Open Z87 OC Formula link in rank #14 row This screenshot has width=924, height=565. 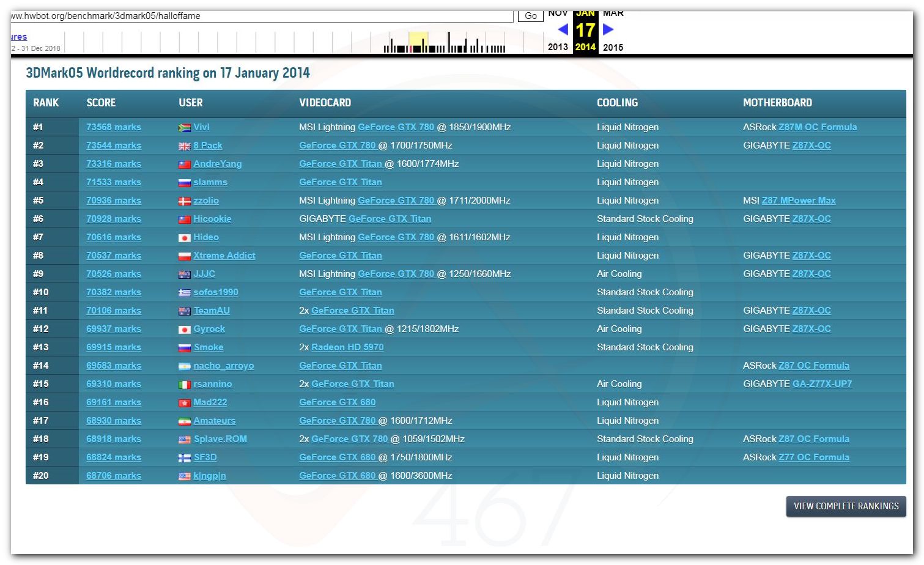[x=814, y=366]
